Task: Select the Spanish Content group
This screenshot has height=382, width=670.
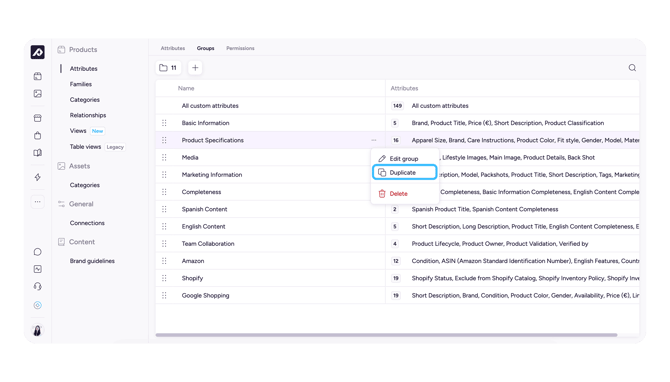Action: coord(205,209)
